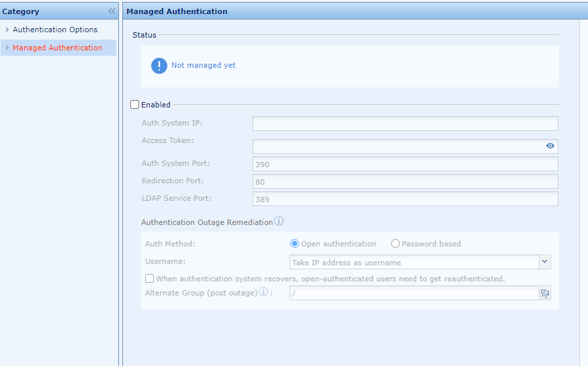The image size is (588, 366).
Task: Tick the Enabled checkbox
Action: click(134, 105)
